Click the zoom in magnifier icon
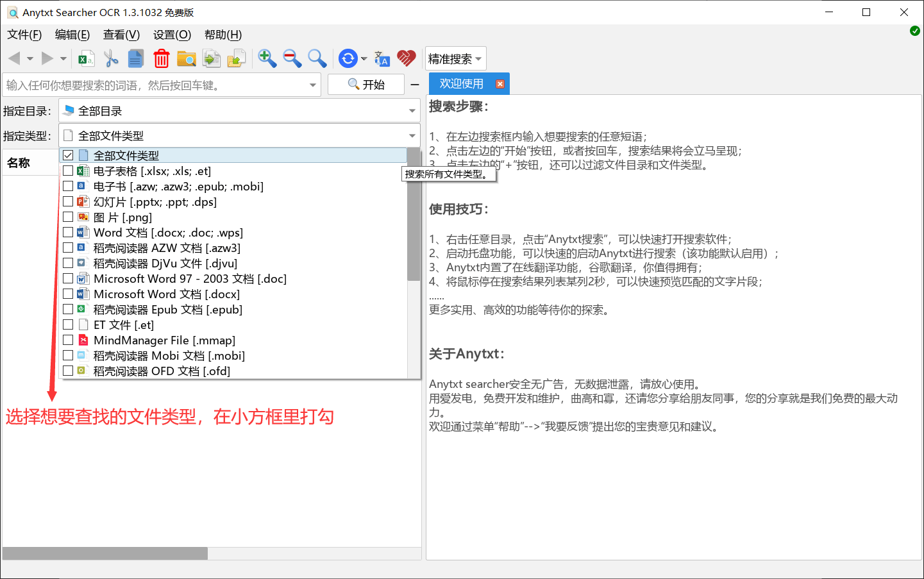This screenshot has height=579, width=924. 267,59
